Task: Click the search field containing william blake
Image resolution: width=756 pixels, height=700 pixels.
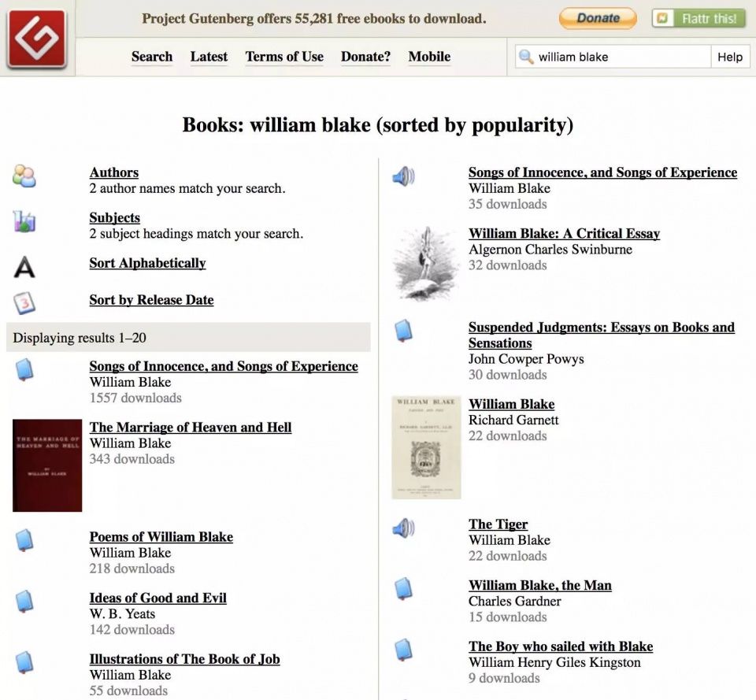Action: pos(613,57)
